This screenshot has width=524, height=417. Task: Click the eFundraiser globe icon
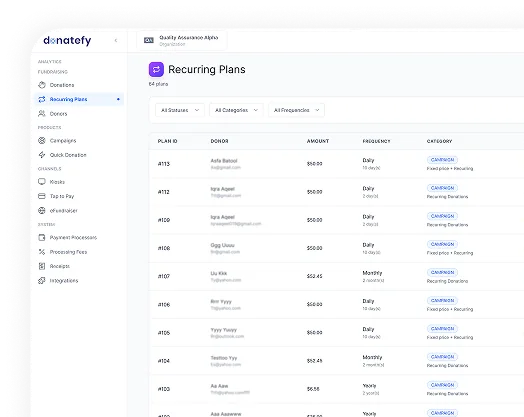42,211
